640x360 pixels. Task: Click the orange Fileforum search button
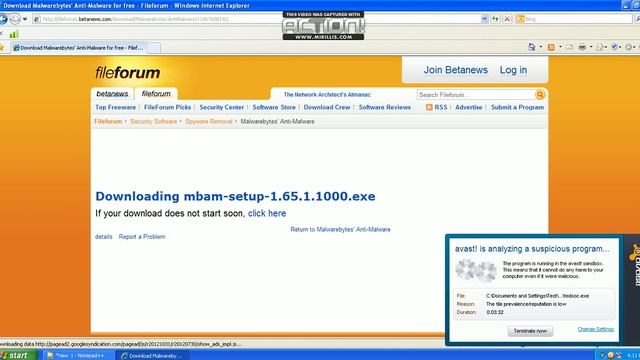(540, 95)
